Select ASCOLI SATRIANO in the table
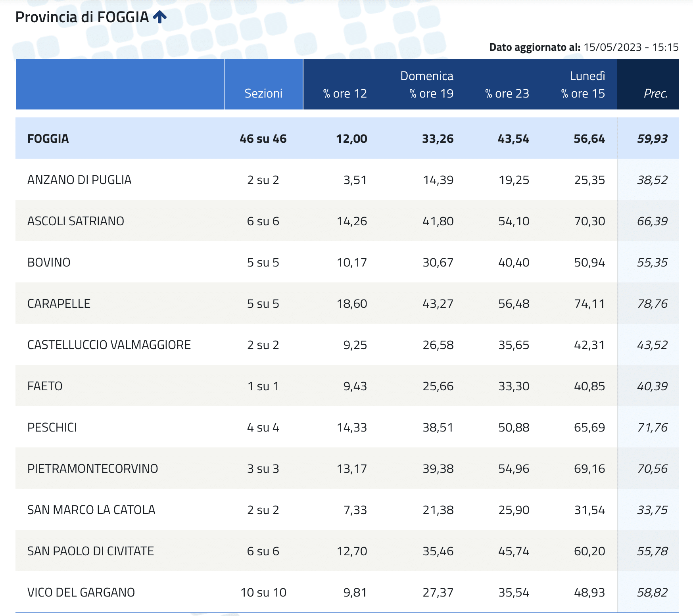Image resolution: width=693 pixels, height=616 pixels. 76,221
